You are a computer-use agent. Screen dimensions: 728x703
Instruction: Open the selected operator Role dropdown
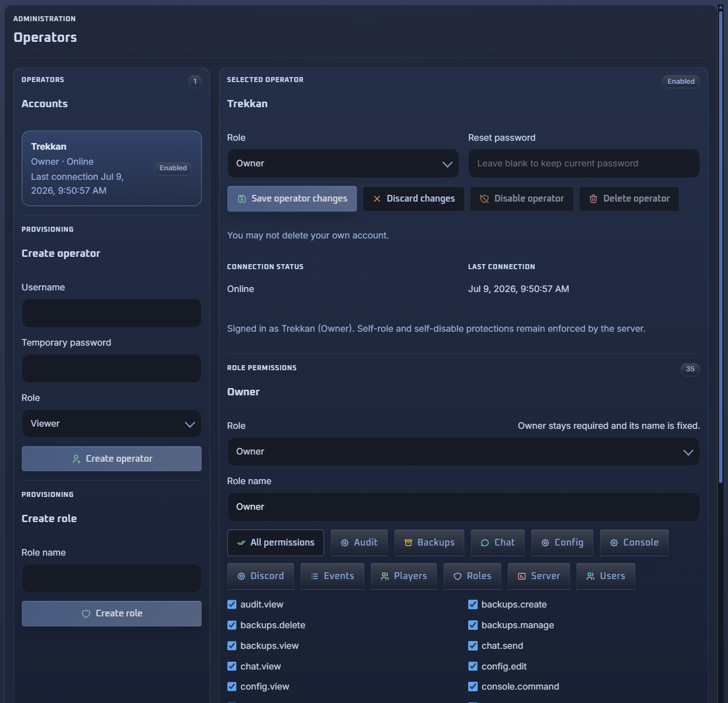click(343, 164)
